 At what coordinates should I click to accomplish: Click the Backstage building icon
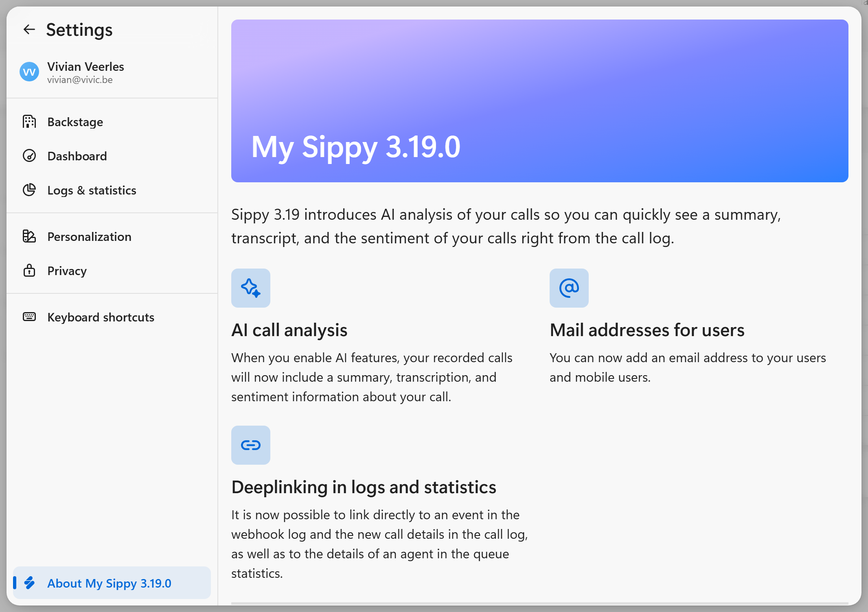(x=29, y=122)
